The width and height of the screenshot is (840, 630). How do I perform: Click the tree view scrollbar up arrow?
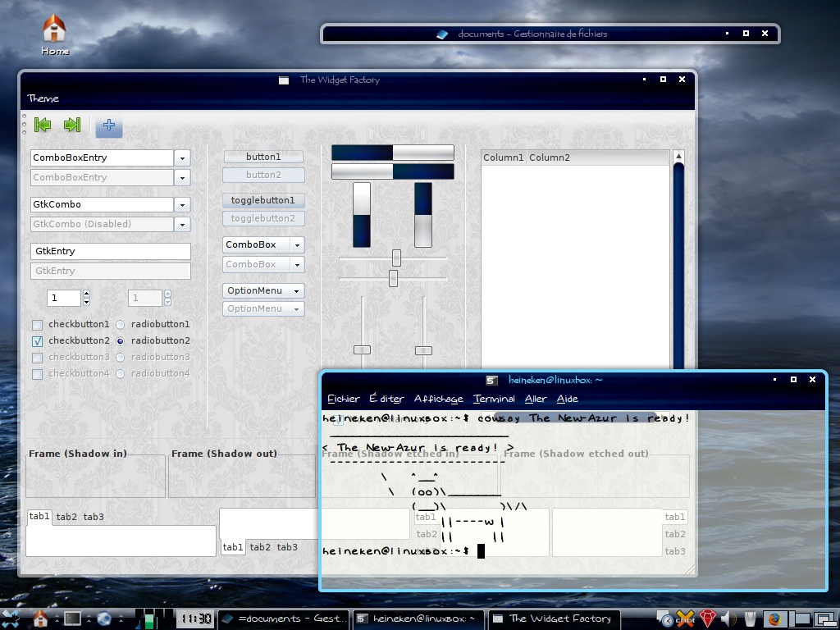[x=678, y=157]
